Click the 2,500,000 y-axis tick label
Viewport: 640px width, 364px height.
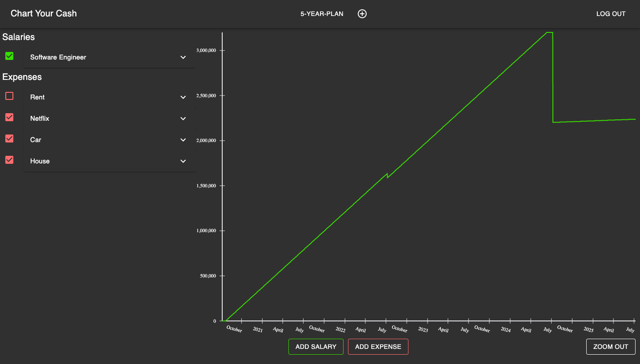pos(206,96)
